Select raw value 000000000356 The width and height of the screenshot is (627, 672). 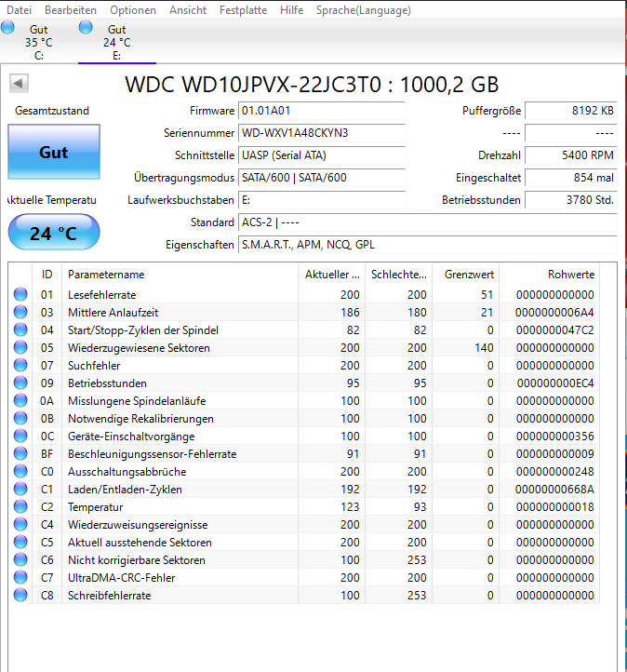pyautogui.click(x=555, y=437)
